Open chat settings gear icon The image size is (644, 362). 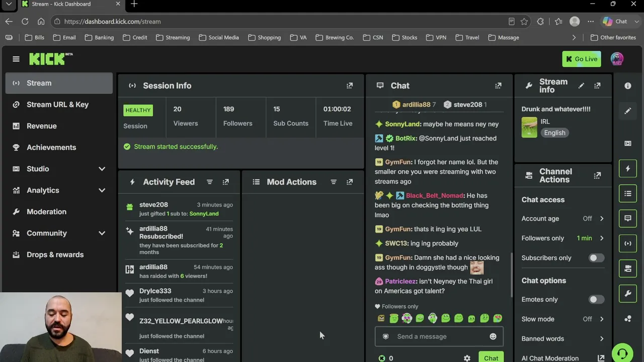467,358
